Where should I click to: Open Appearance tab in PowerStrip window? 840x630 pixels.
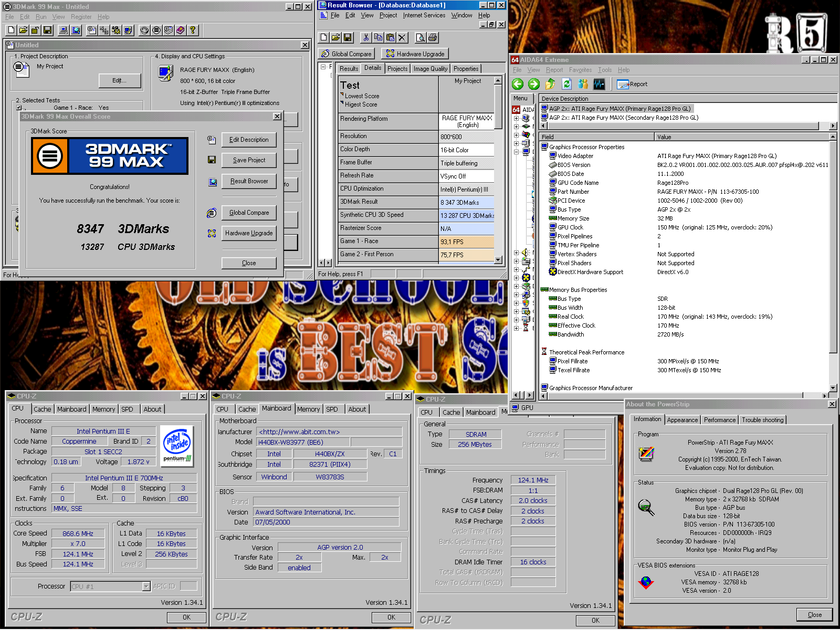[682, 420]
